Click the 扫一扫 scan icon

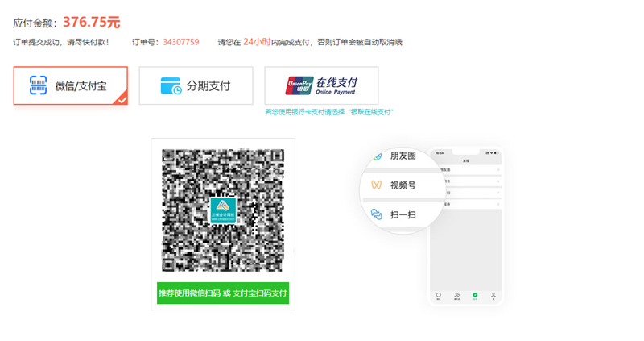pyautogui.click(x=376, y=214)
